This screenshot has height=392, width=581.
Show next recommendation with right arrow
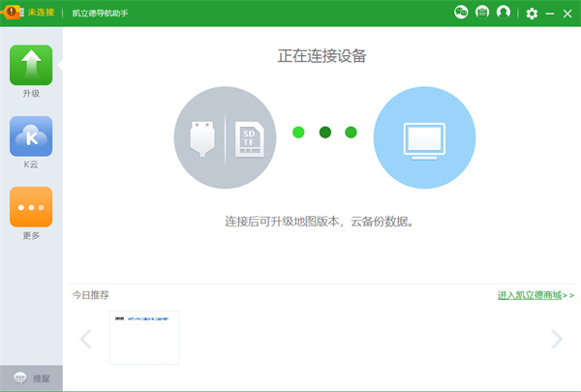[x=556, y=339]
